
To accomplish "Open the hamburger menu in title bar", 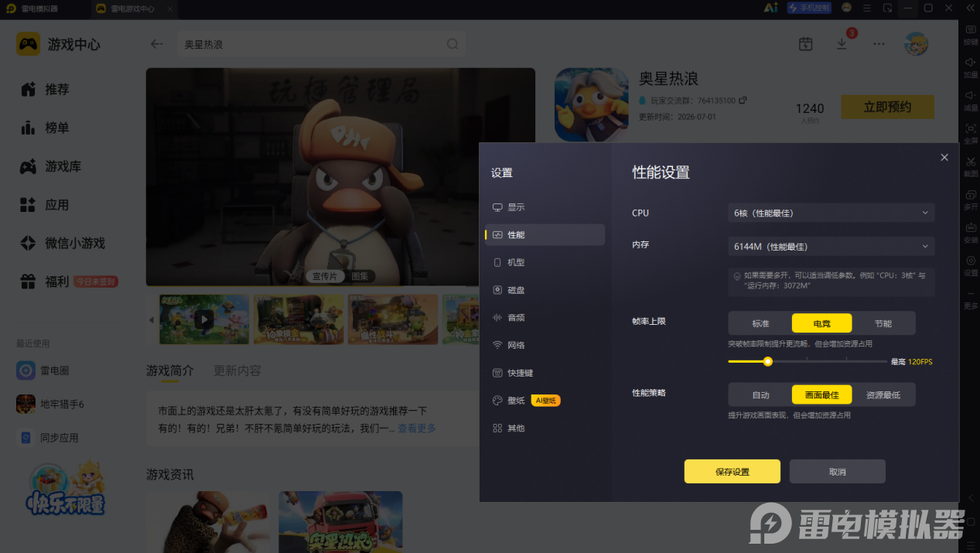I will 867,8.
